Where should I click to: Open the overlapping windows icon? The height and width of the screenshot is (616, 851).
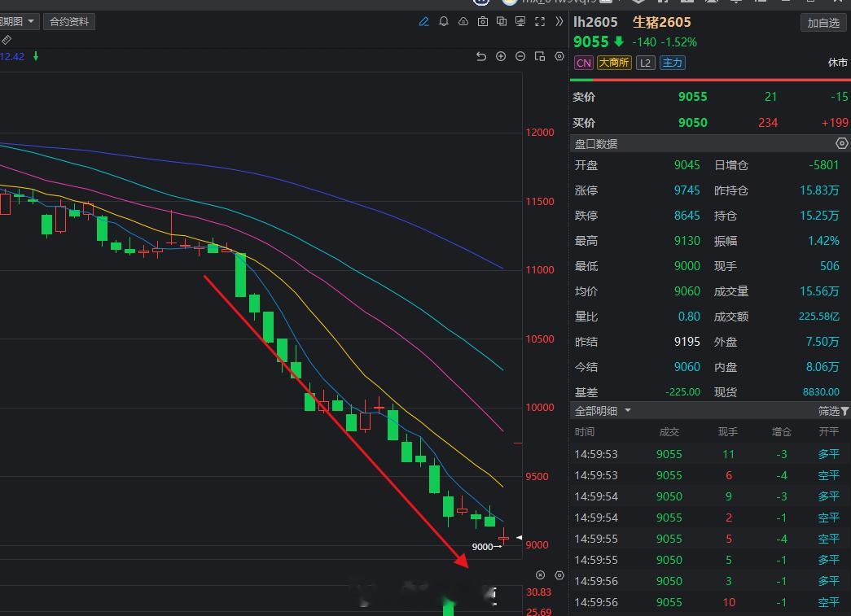click(502, 22)
